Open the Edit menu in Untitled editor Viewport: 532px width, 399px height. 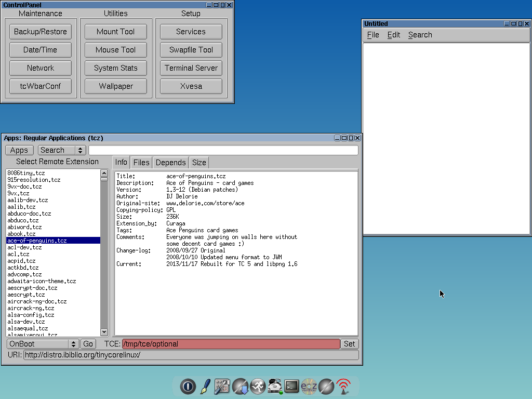(393, 35)
